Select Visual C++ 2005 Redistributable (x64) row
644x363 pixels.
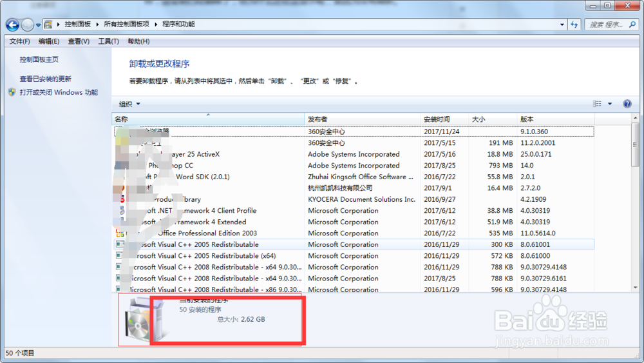coord(354,256)
